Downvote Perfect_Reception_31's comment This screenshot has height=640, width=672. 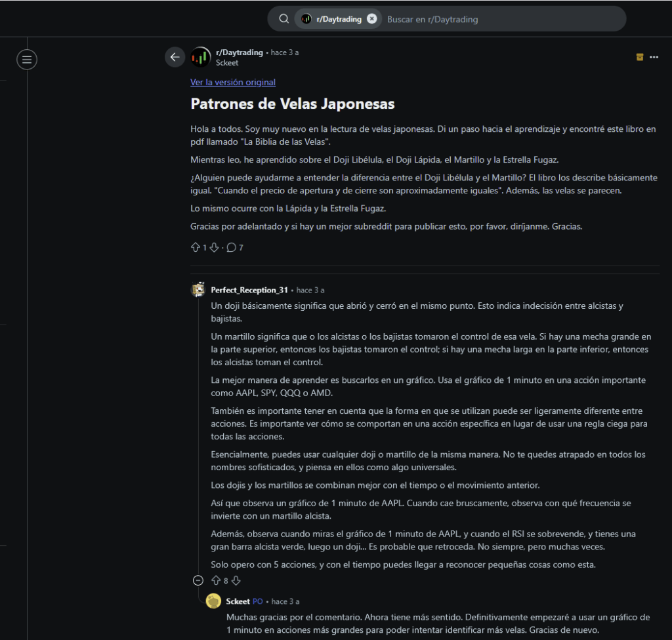pos(235,580)
